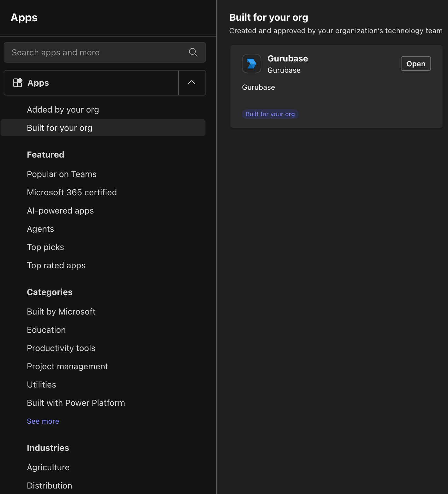Click the Gurubase app title
The height and width of the screenshot is (494, 448).
(288, 58)
